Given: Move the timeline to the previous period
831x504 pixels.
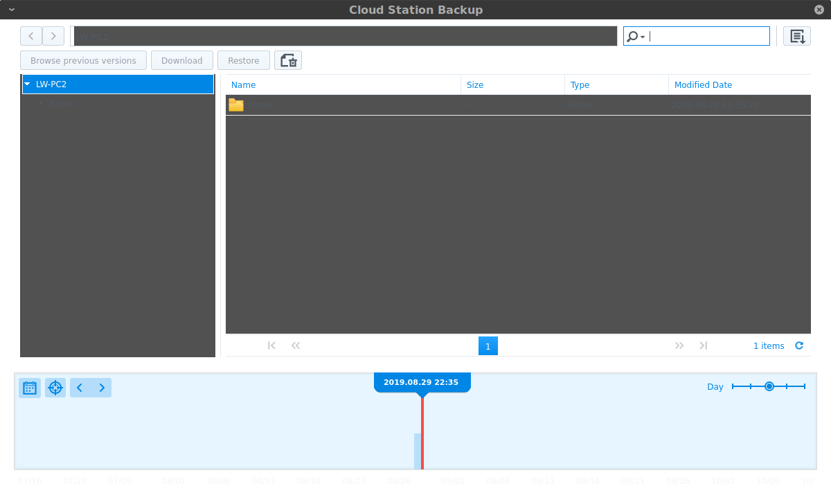Looking at the screenshot, I should 80,388.
